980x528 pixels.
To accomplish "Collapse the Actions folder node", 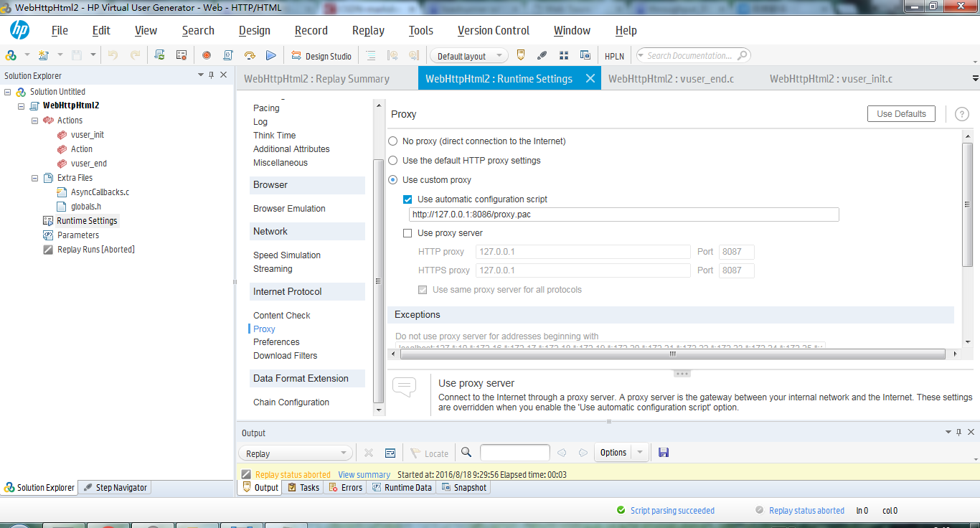I will tap(35, 121).
